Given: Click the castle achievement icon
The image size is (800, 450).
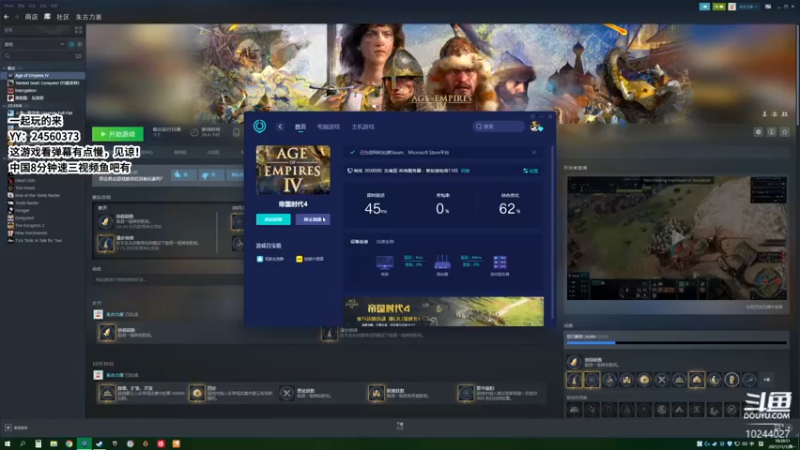Looking at the screenshot, I should pyautogui.click(x=627, y=380).
